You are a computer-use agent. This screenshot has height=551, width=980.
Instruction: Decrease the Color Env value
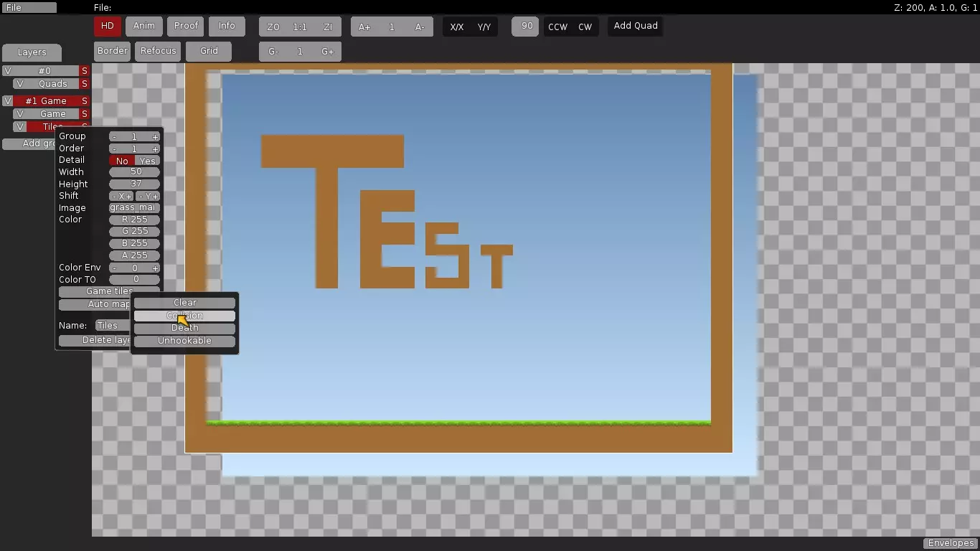pos(114,268)
